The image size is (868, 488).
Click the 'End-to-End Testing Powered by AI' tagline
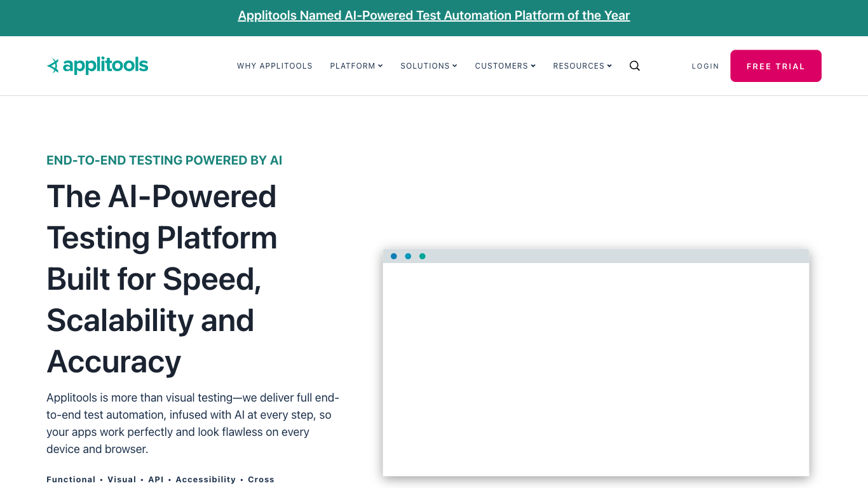pyautogui.click(x=165, y=160)
